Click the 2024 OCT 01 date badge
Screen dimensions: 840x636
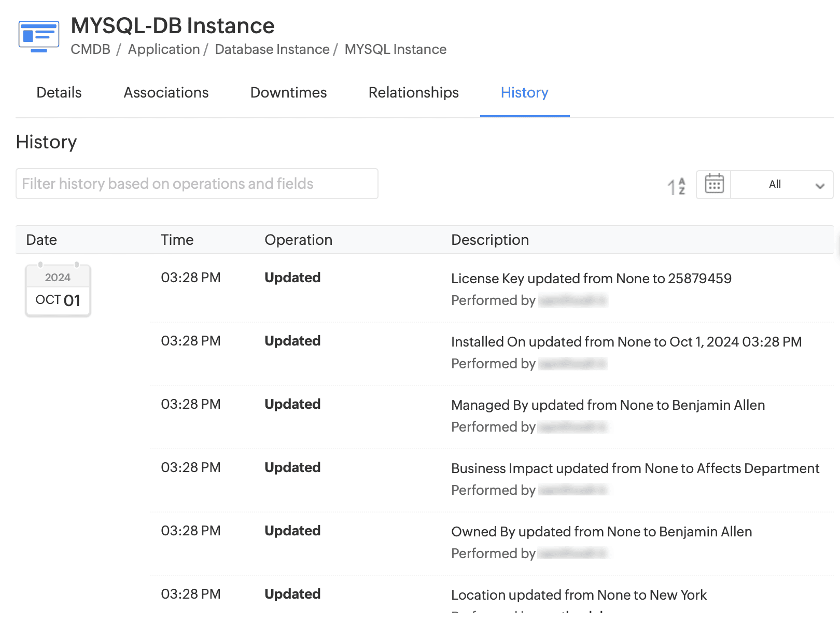[x=58, y=291]
